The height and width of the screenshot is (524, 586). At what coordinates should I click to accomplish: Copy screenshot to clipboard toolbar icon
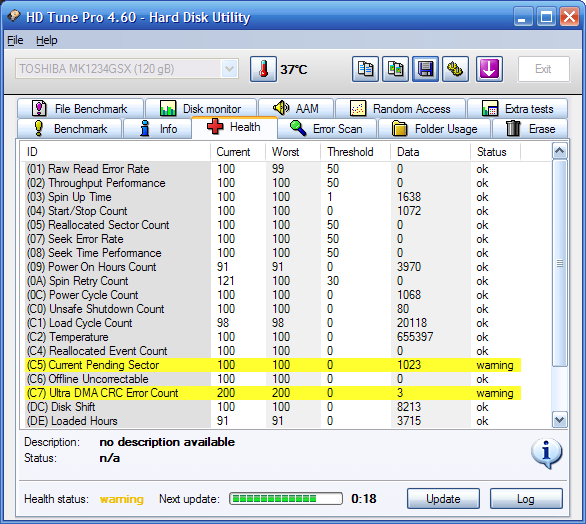point(395,69)
